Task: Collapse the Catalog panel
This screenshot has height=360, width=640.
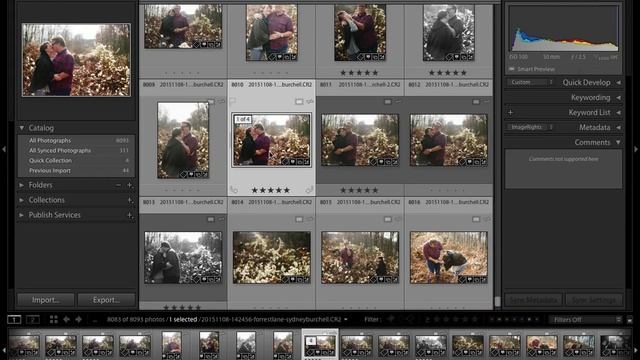Action: 22,128
